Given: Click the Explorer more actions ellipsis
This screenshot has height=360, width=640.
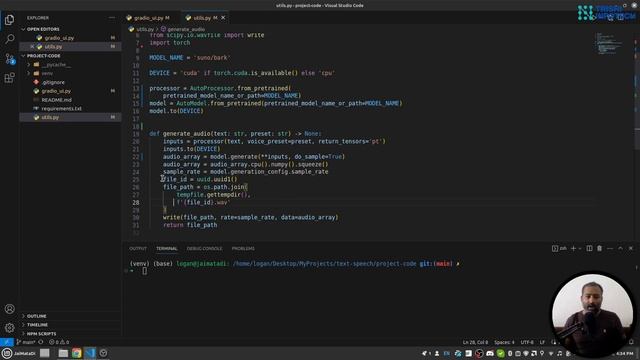Looking at the screenshot, I should pyautogui.click(x=112, y=18).
